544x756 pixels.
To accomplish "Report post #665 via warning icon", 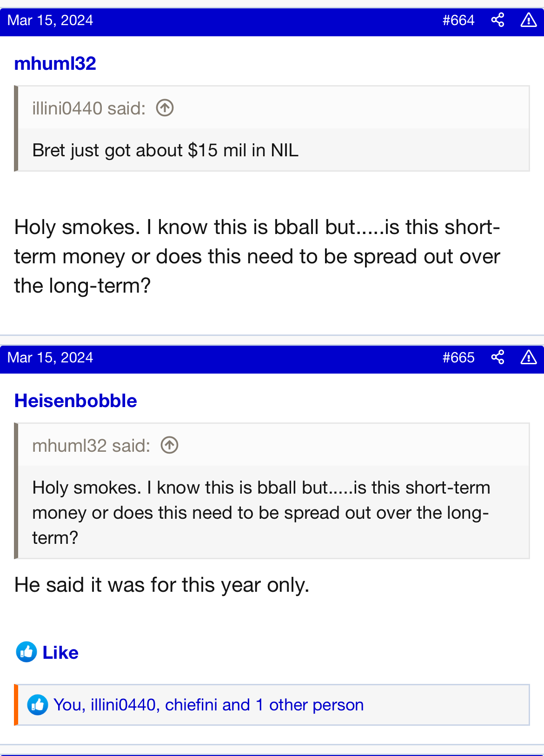I will click(529, 357).
